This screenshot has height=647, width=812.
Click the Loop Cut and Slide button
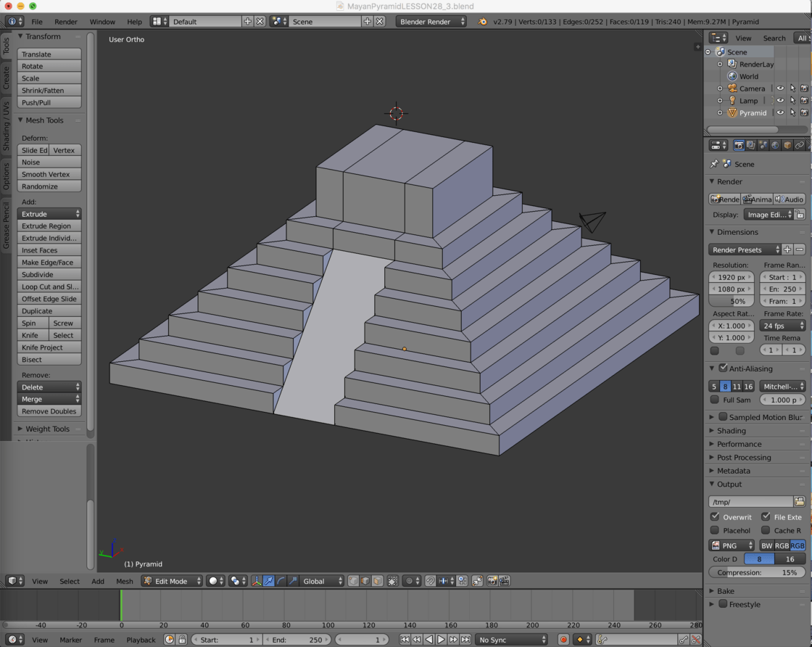pyautogui.click(x=49, y=287)
